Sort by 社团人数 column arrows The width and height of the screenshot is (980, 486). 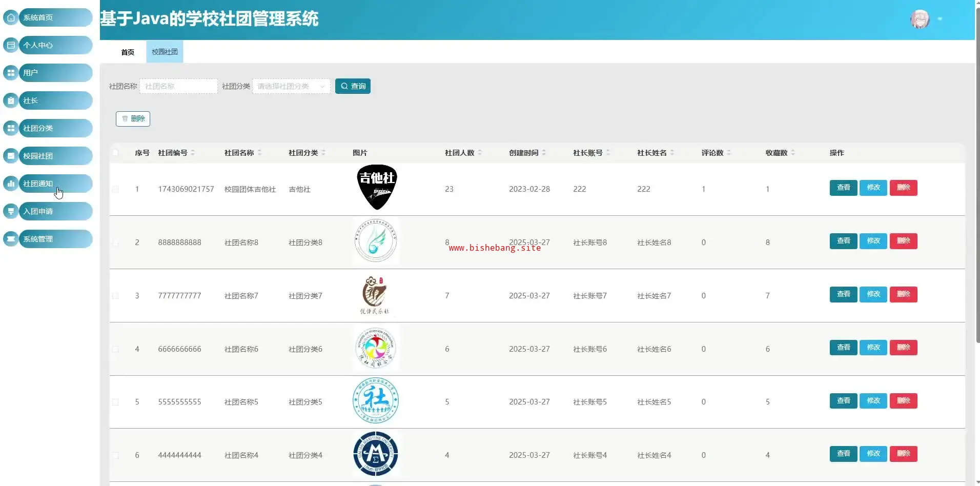pos(480,153)
